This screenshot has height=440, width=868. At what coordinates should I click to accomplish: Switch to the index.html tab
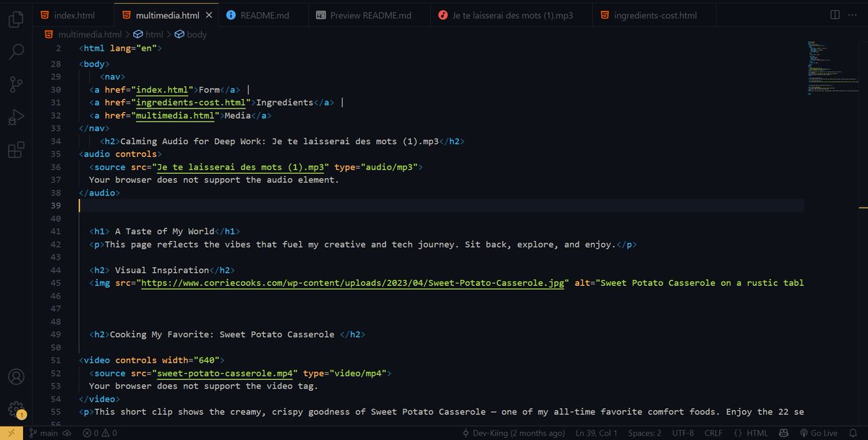click(x=74, y=14)
